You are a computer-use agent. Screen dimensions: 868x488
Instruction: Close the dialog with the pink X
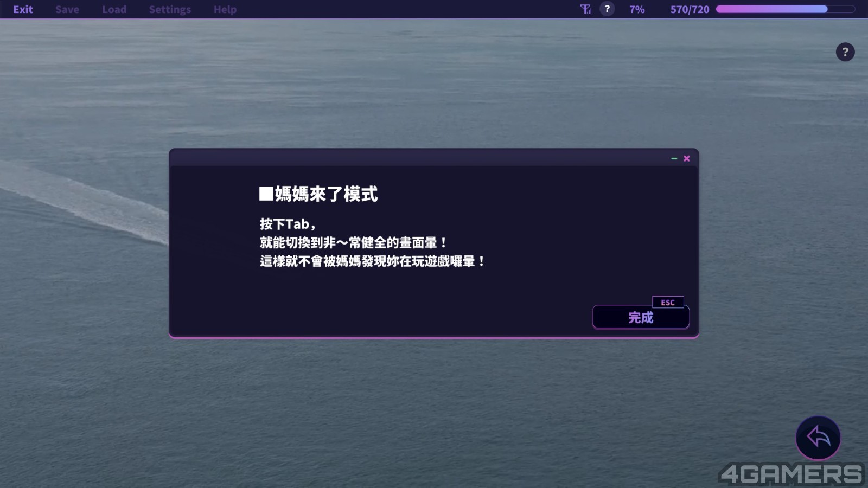(x=687, y=158)
